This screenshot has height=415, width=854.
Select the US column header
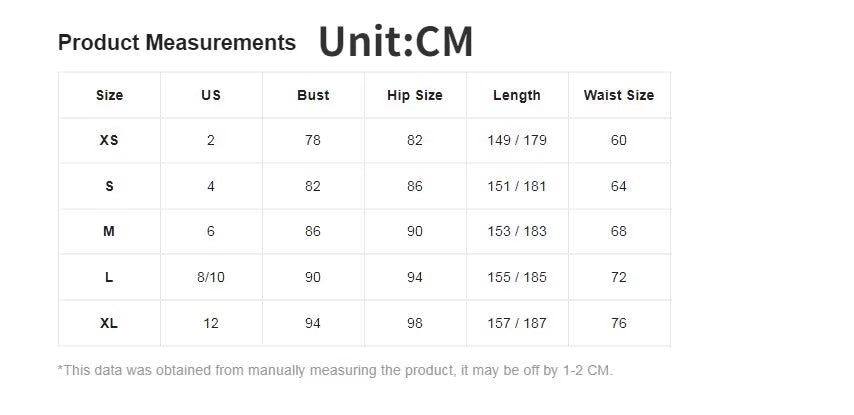click(211, 95)
